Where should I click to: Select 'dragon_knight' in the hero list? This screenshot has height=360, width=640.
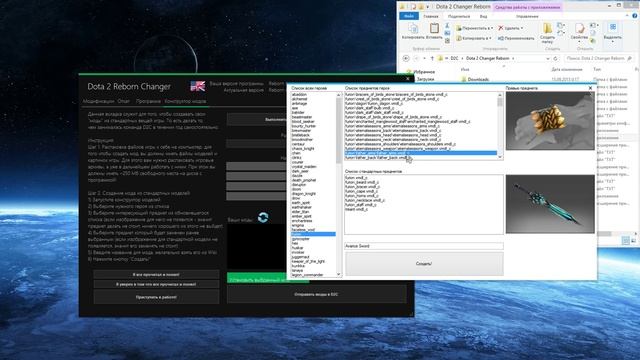click(304, 193)
